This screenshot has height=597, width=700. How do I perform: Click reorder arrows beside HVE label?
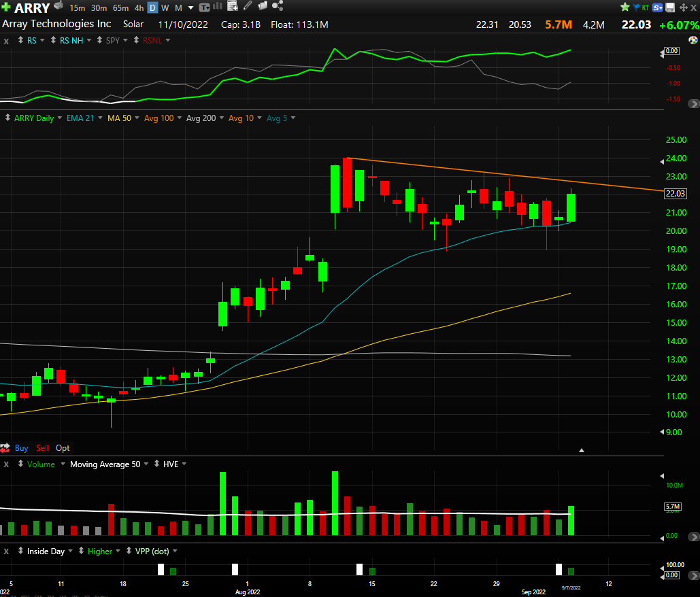pyautogui.click(x=156, y=464)
